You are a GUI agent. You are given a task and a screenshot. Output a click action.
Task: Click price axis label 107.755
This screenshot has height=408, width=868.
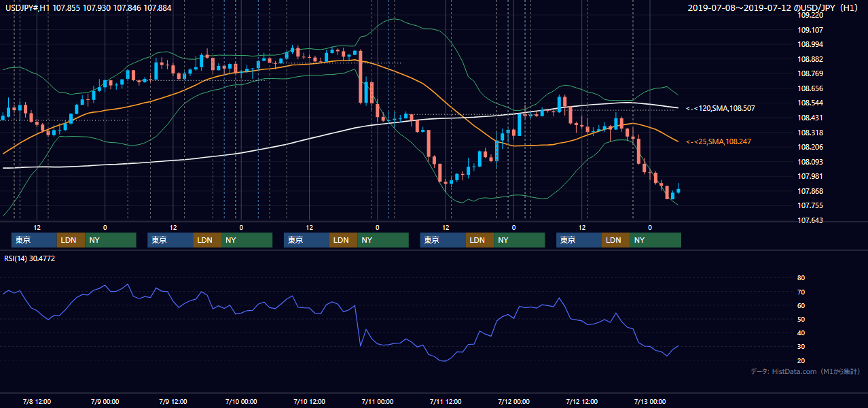810,206
